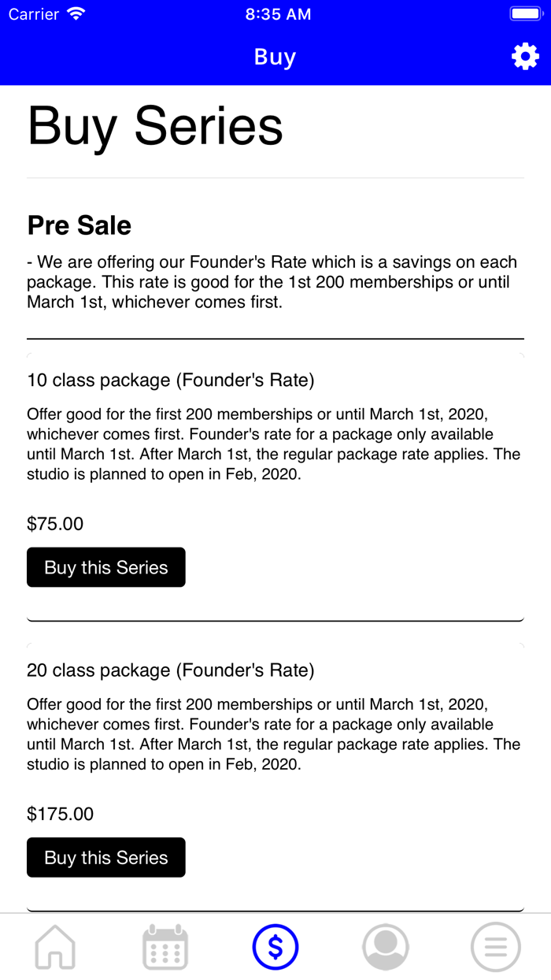Go to the Home tab
The image size is (551, 980).
click(x=55, y=946)
